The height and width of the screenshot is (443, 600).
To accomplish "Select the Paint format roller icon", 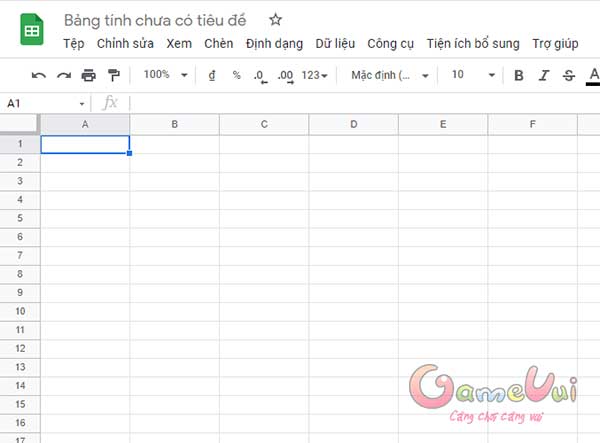I will tap(114, 75).
